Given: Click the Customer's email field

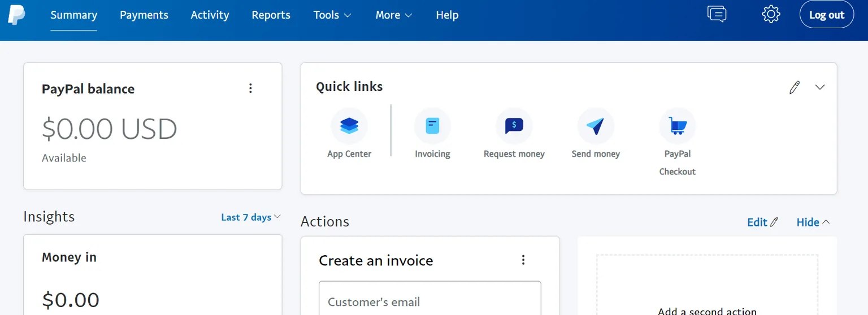Looking at the screenshot, I should [430, 298].
